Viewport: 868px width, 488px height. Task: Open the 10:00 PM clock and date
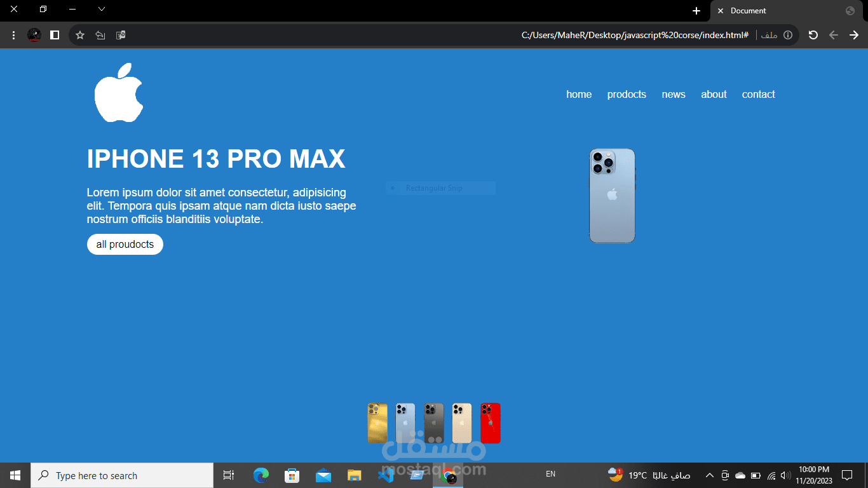pyautogui.click(x=813, y=475)
